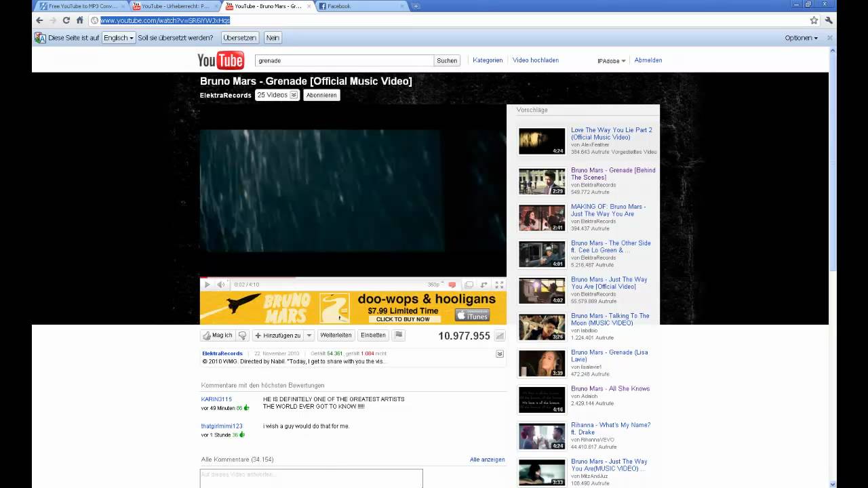Reload the page with the refresh icon

click(66, 20)
